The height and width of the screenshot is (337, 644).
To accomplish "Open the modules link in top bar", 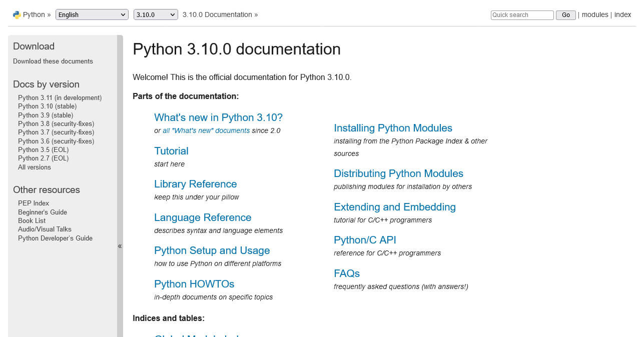I will (x=595, y=14).
